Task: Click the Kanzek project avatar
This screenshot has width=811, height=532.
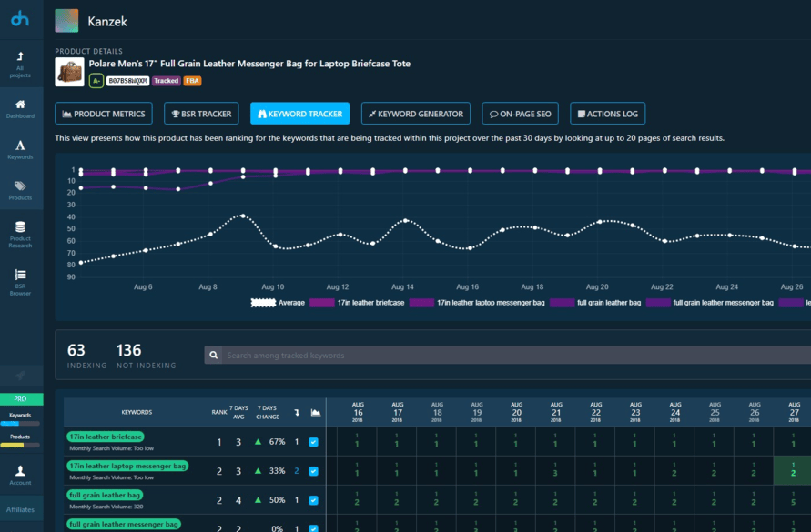Action: [66, 21]
